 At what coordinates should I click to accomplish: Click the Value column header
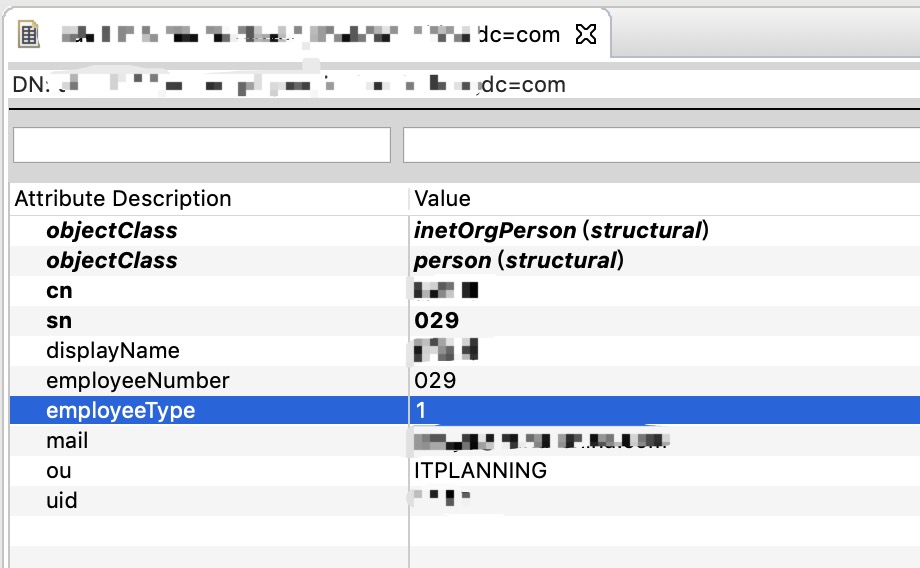[442, 198]
